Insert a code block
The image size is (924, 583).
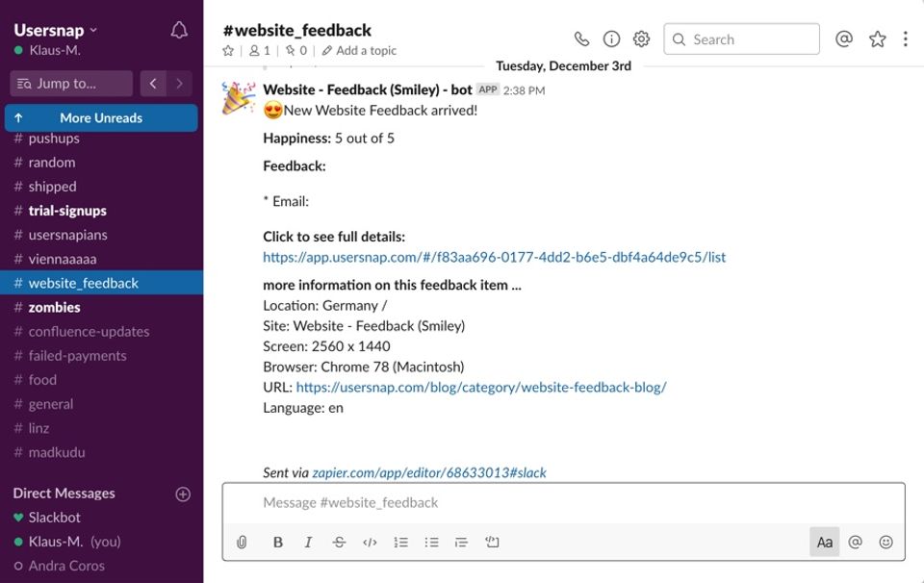click(492, 543)
